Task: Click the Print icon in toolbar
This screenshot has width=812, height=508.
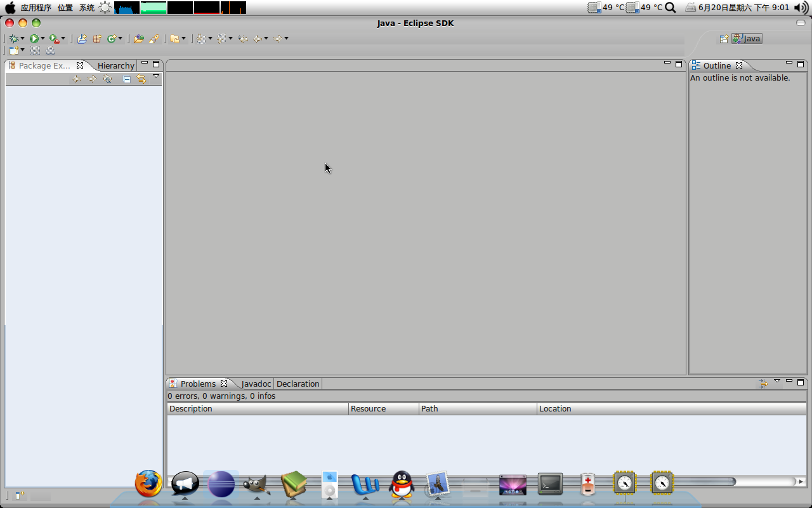Action: click(51, 50)
